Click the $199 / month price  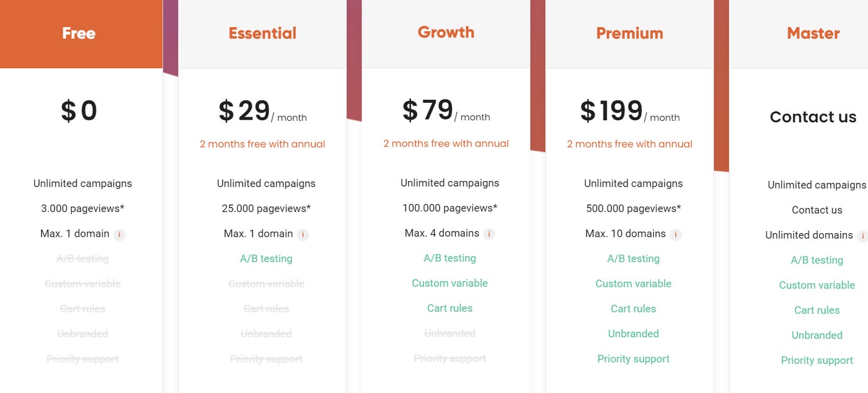[629, 112]
